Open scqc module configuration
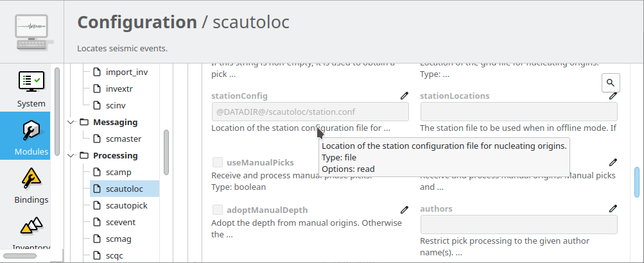This screenshot has height=263, width=644. [114, 255]
